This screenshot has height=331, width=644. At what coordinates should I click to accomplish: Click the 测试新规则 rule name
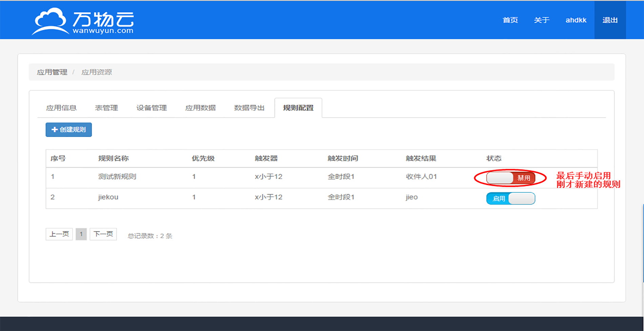coord(117,177)
